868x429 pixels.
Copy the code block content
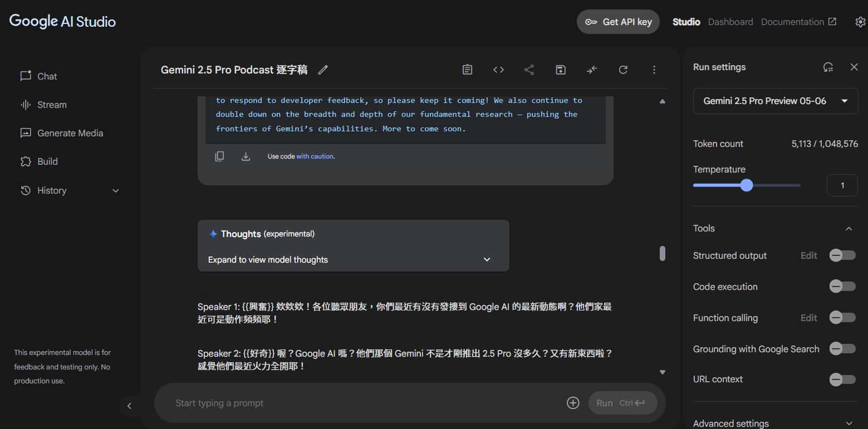click(x=219, y=156)
